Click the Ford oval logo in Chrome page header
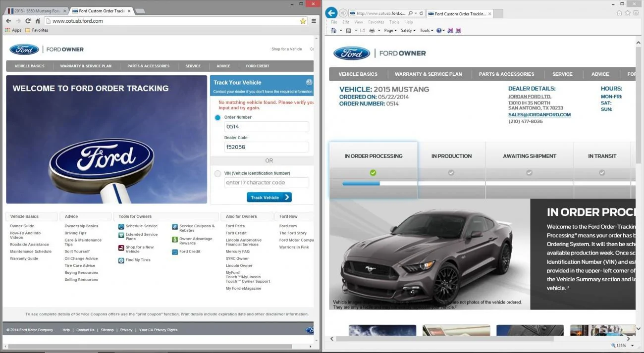This screenshot has width=644, height=353. [24, 49]
